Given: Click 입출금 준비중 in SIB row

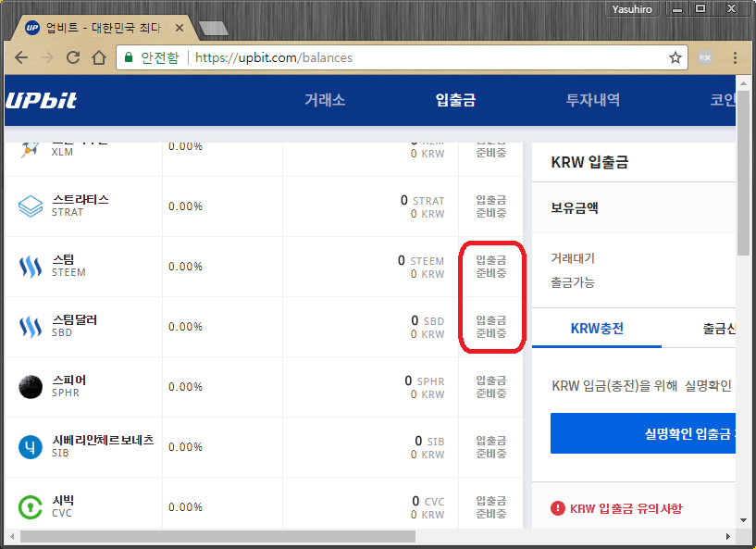Looking at the screenshot, I should pyautogui.click(x=491, y=447).
